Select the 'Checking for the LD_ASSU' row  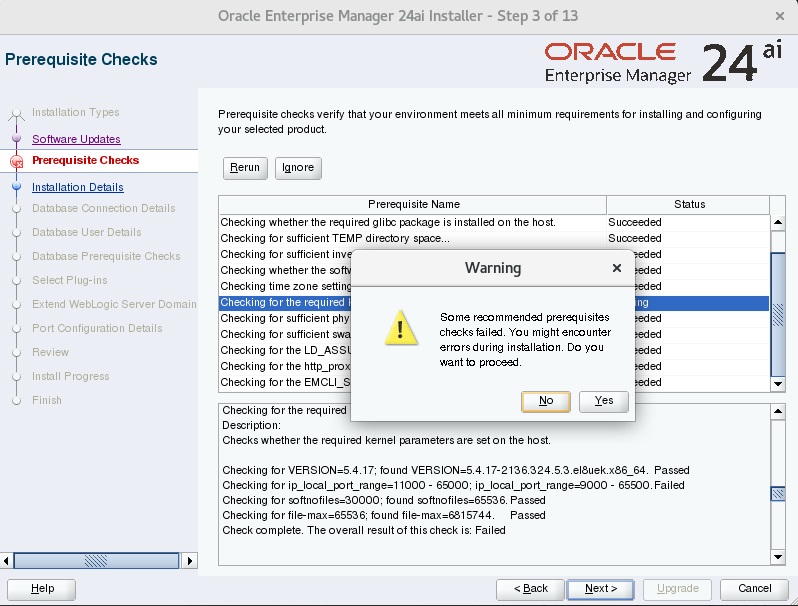pos(494,350)
